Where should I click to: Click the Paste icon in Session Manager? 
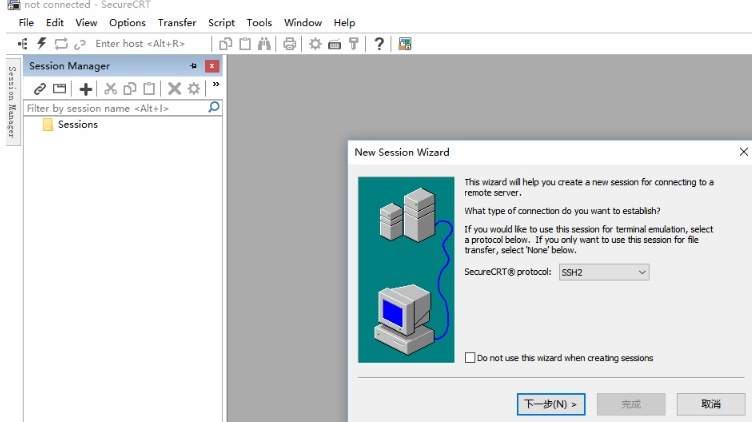pyautogui.click(x=149, y=89)
